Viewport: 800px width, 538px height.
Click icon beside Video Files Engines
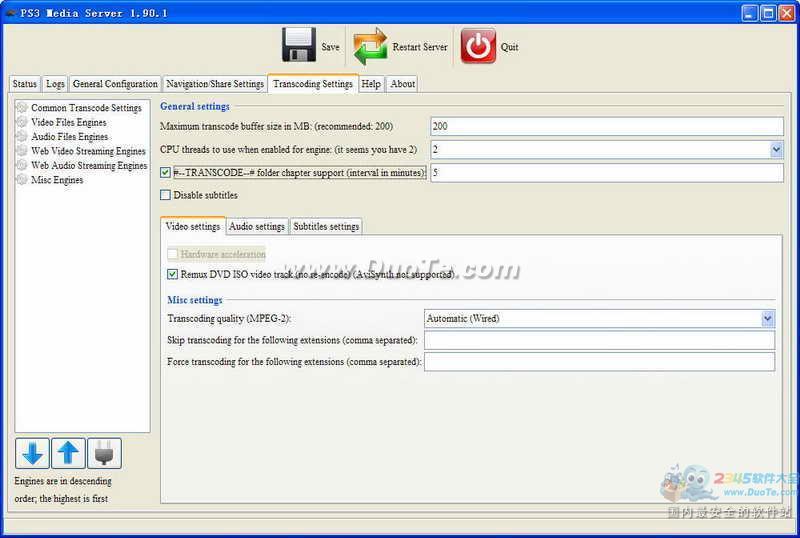(22, 122)
